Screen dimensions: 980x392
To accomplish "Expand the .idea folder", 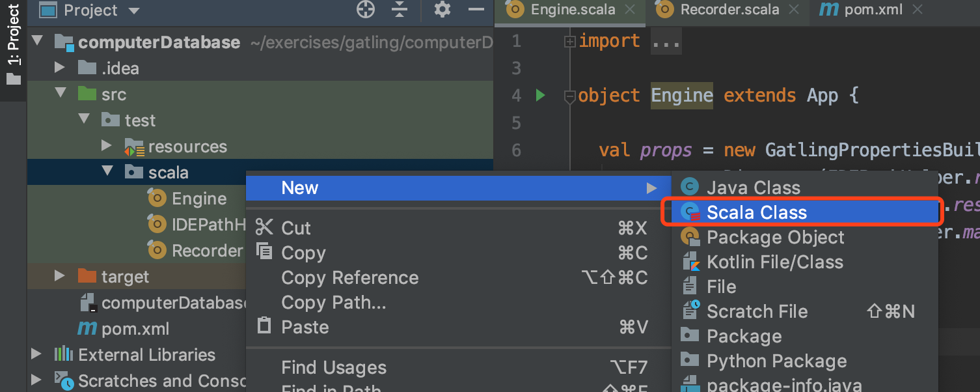I will 60,68.
